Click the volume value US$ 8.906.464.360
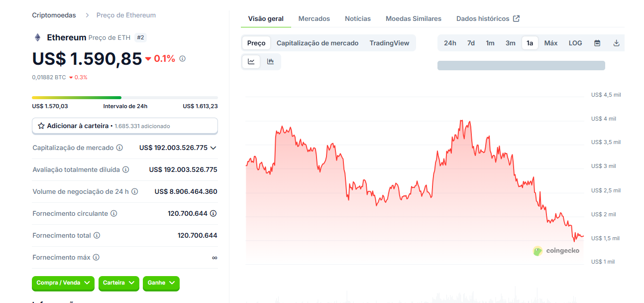Image resolution: width=644 pixels, height=303 pixels. pos(186,192)
